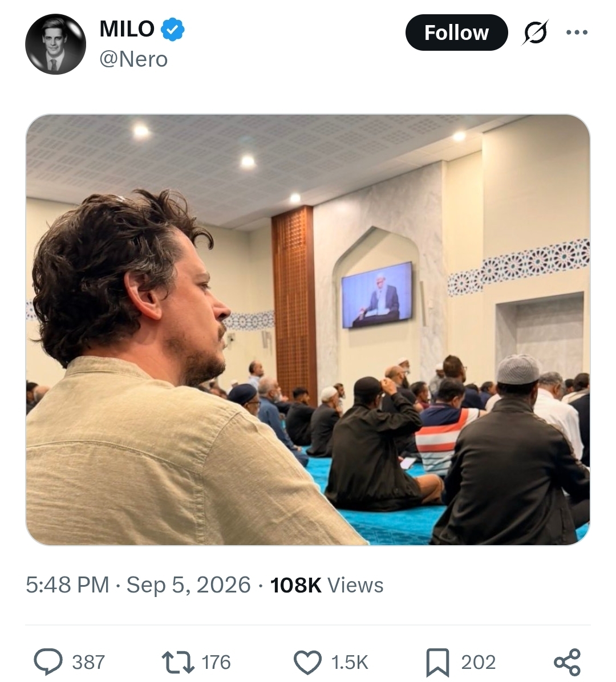Open the Grok slashed-circle icon
The image size is (616, 682).
click(x=534, y=33)
